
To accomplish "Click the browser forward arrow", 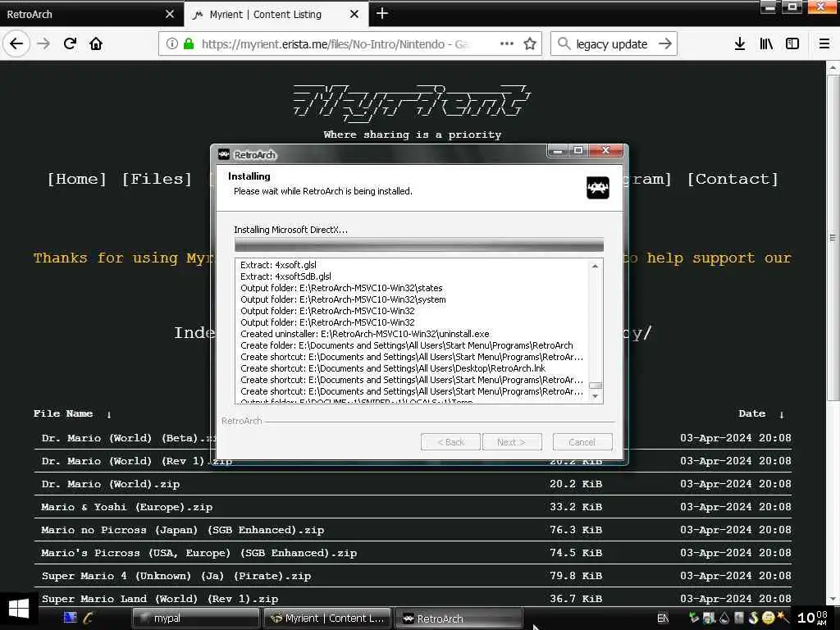I will click(x=43, y=43).
